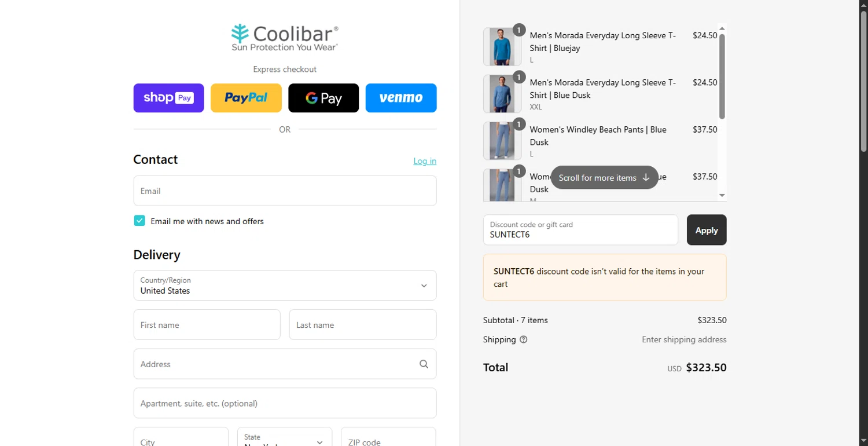
Task: Click the ZIP code field
Action: click(388, 437)
